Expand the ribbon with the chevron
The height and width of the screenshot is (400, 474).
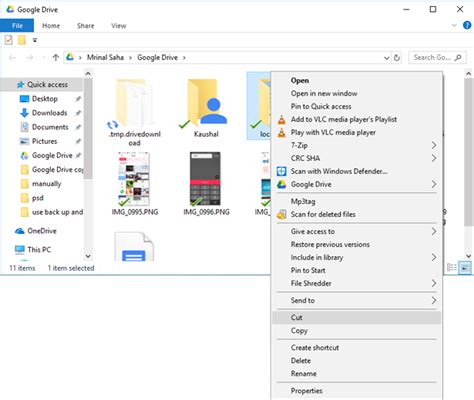tap(454, 25)
